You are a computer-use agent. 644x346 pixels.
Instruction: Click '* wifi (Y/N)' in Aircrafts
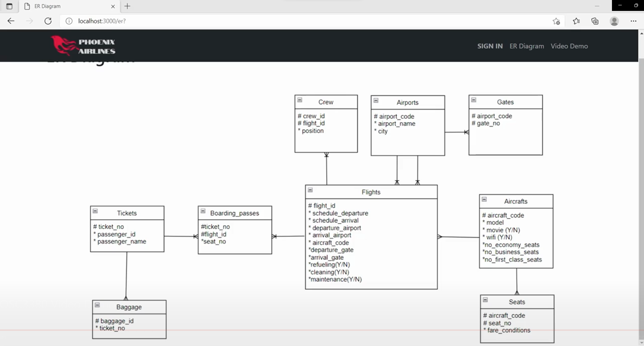498,237
